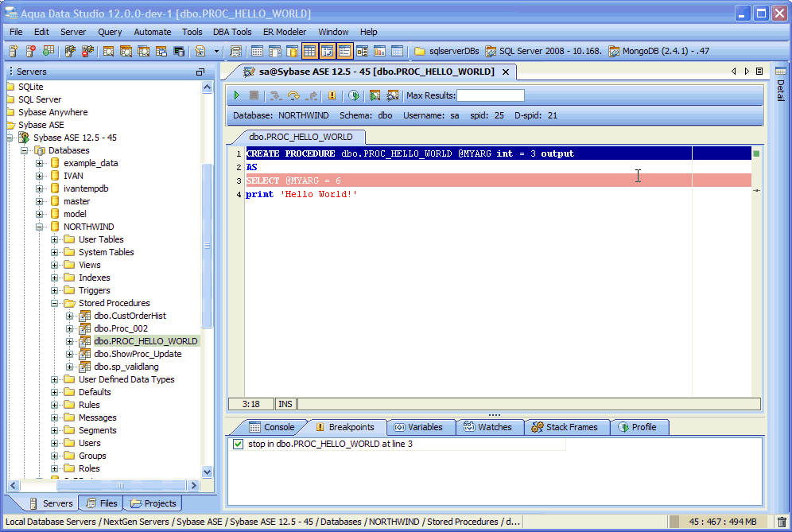Open the Automate menu
Screen dimensions: 792x532
tap(153, 32)
